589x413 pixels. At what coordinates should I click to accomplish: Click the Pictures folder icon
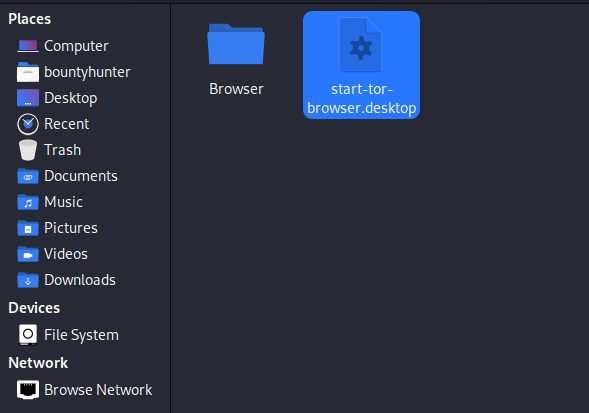28,228
